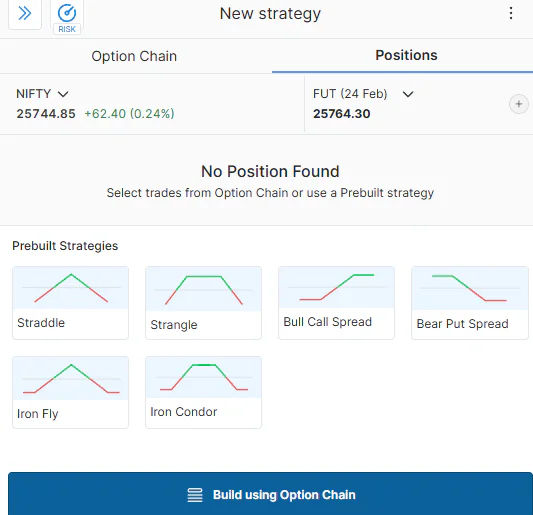Screen dimensions: 533x515
Task: Click Build using Option Chain button
Action: 271,494
